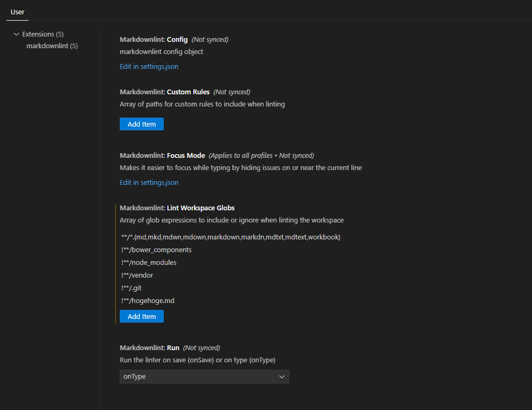532x410 pixels.
Task: Select the !**/node_modules glob entry
Action: (149, 262)
